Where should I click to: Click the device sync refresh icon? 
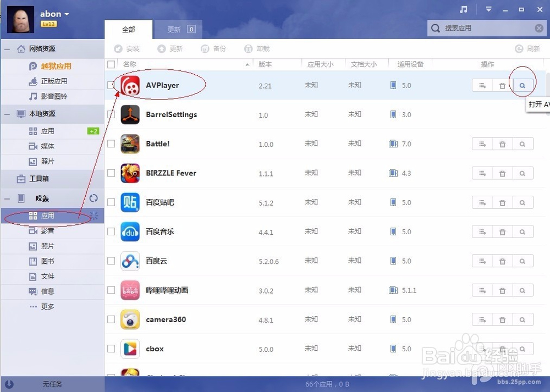click(94, 198)
